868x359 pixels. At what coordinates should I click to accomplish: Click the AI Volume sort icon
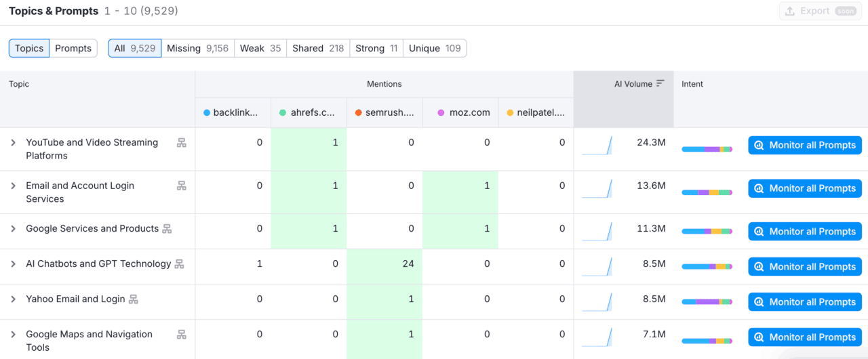(x=660, y=83)
